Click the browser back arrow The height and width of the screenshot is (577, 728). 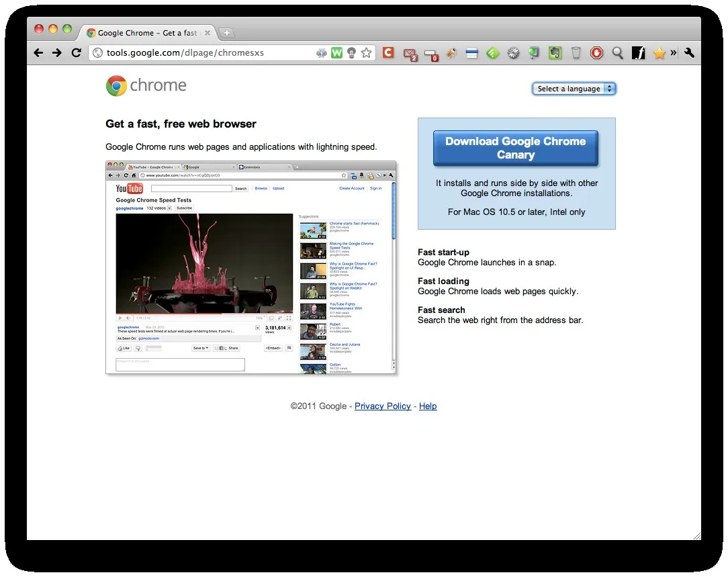38,53
